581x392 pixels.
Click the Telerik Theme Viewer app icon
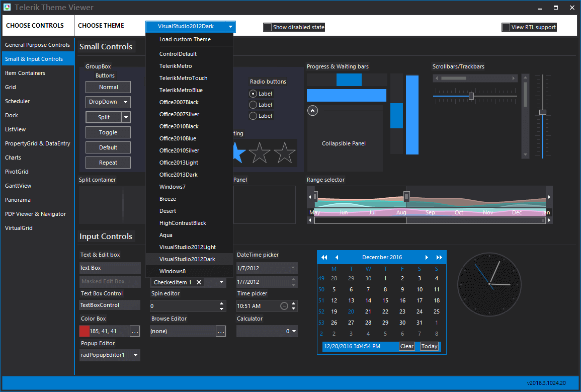coord(7,7)
